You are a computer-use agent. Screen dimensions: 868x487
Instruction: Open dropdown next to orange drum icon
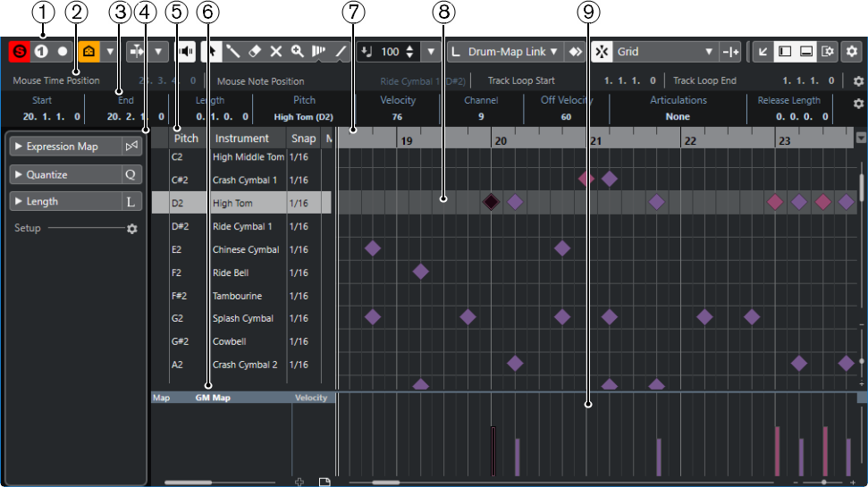[110, 52]
